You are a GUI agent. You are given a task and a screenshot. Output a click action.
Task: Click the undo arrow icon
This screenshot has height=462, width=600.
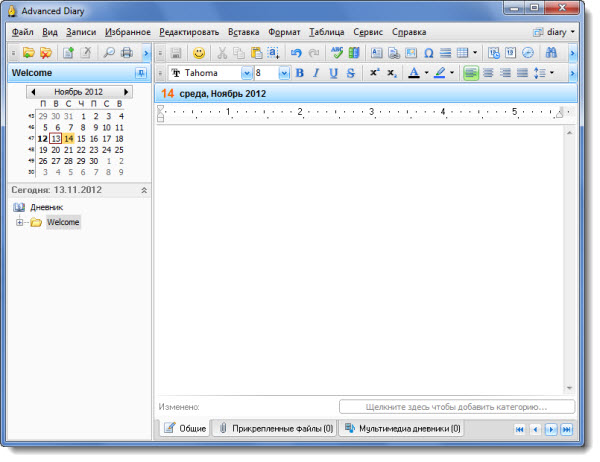tap(295, 52)
